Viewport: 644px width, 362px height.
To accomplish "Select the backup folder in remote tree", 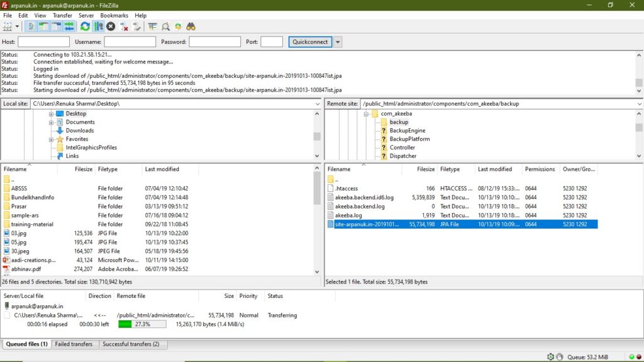I will 399,123.
